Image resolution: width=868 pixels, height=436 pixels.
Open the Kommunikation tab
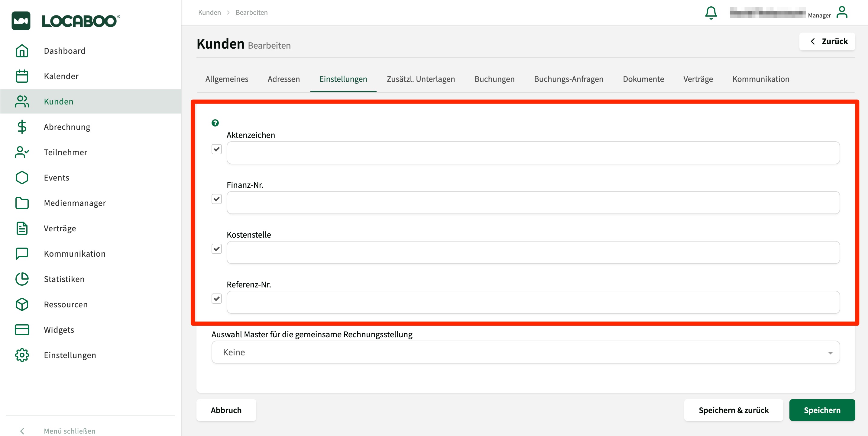tap(760, 79)
